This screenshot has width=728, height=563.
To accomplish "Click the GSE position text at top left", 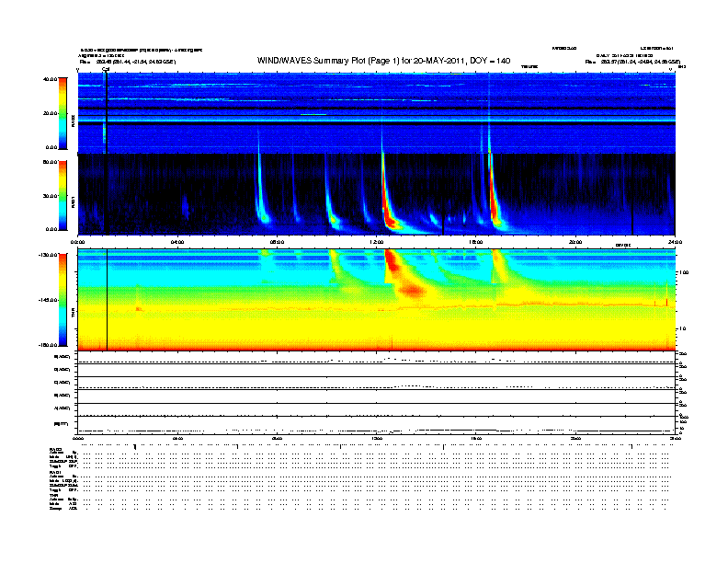I will click(128, 62).
